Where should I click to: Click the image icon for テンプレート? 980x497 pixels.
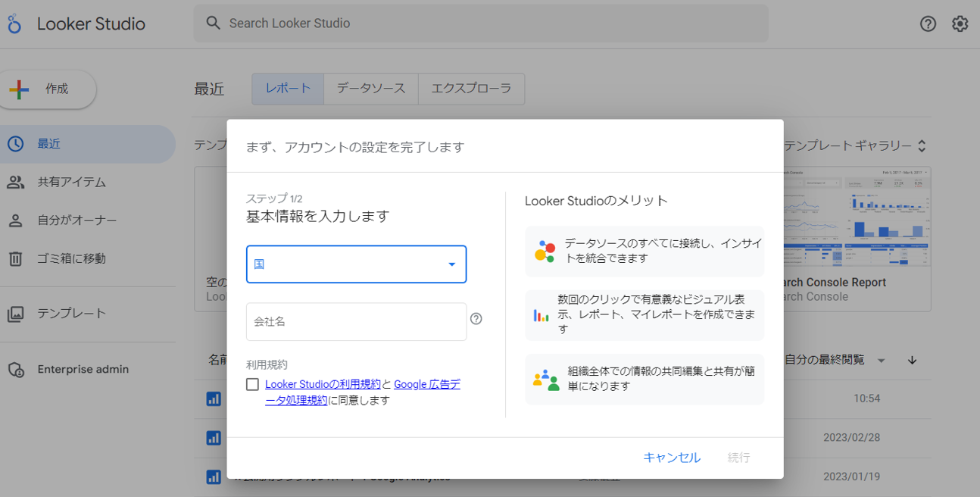[x=15, y=314]
